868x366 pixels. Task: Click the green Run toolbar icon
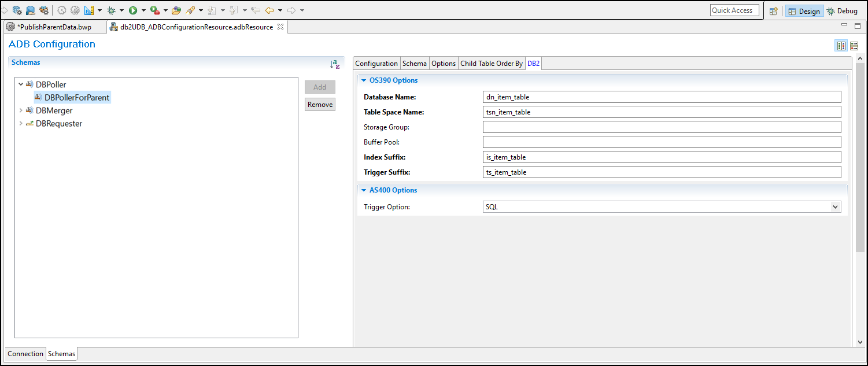coord(133,10)
